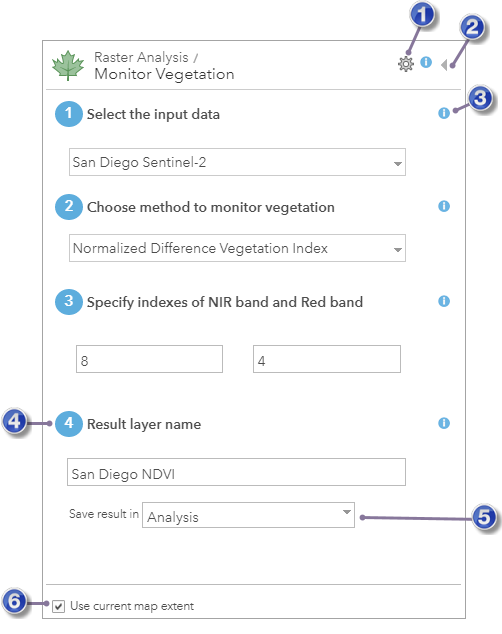This screenshot has width=502, height=634.
Task: Click the Use current map extent label
Action: (x=132, y=606)
